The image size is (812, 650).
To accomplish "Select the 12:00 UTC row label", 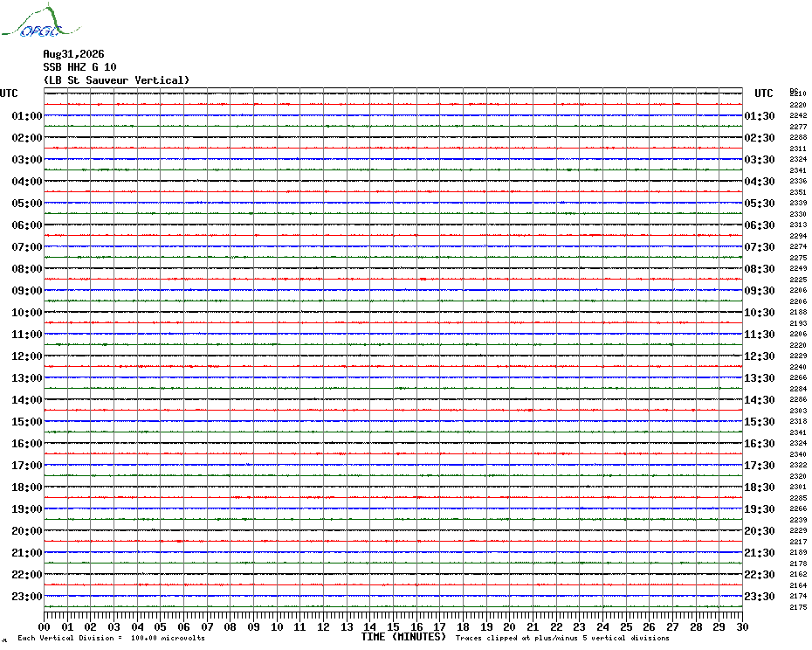I will 27,356.
